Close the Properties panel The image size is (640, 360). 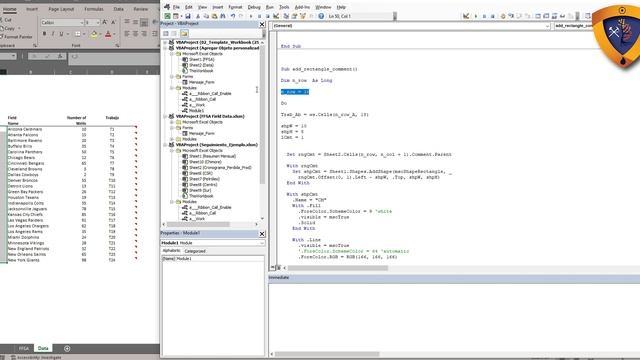point(262,234)
